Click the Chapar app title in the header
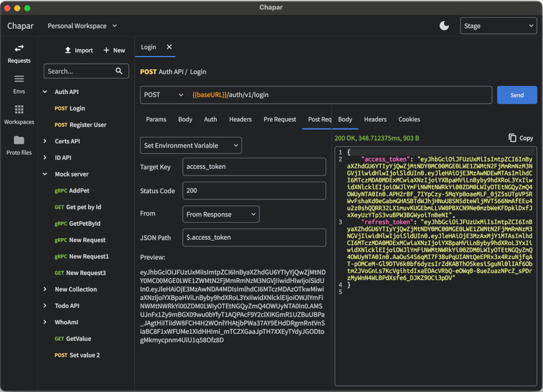Screen dimensions: 543x392 [21, 26]
